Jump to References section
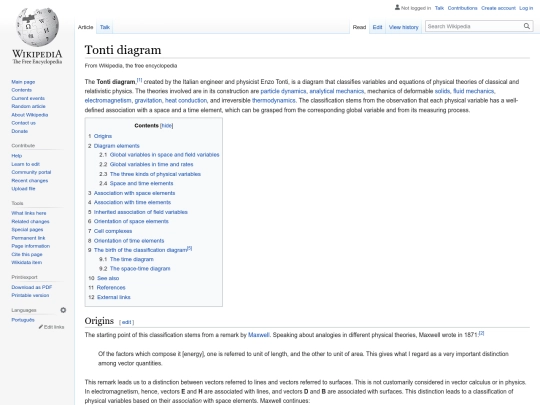Image resolution: width=540 pixels, height=405 pixels. tap(111, 288)
